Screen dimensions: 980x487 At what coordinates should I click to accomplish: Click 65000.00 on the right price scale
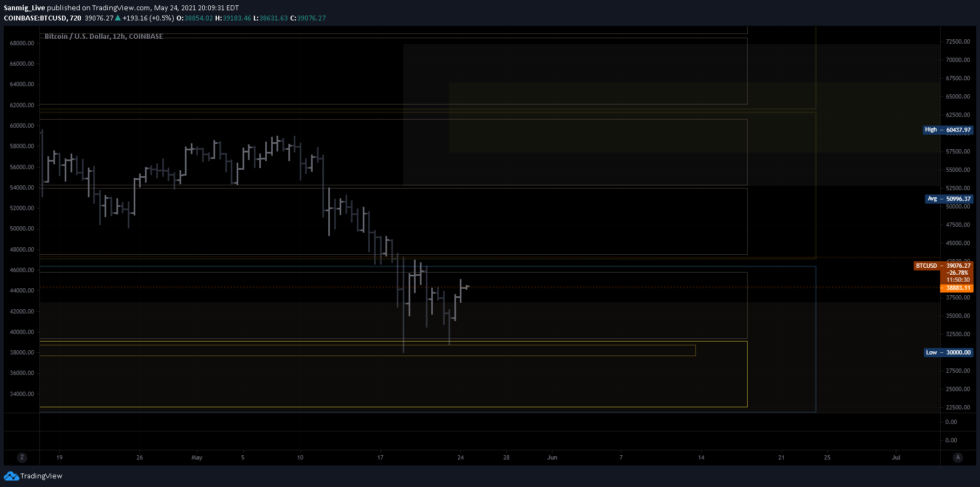click(x=958, y=96)
